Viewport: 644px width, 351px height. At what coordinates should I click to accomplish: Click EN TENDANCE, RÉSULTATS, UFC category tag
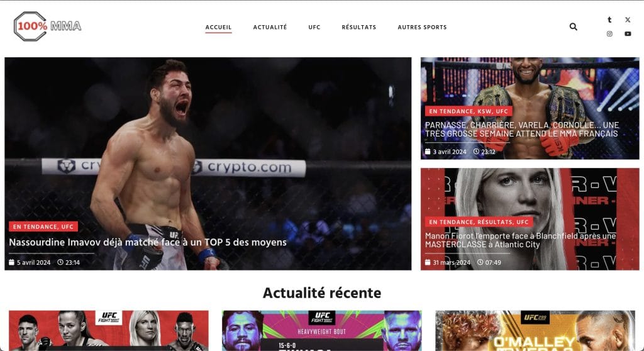479,222
